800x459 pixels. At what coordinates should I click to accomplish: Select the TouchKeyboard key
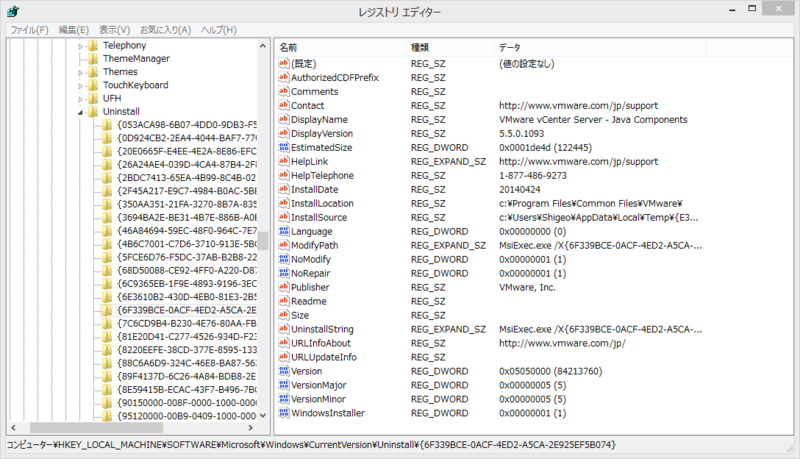[x=136, y=85]
